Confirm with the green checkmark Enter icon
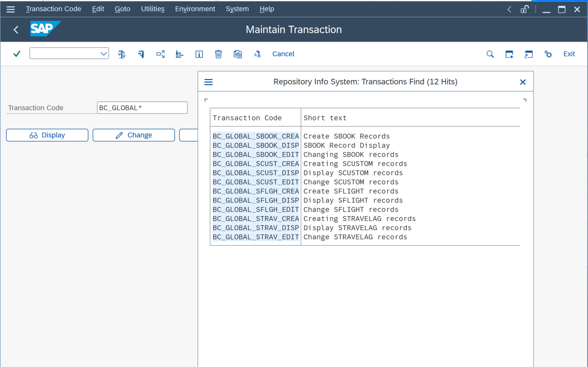Image resolution: width=588 pixels, height=367 pixels. coord(17,54)
